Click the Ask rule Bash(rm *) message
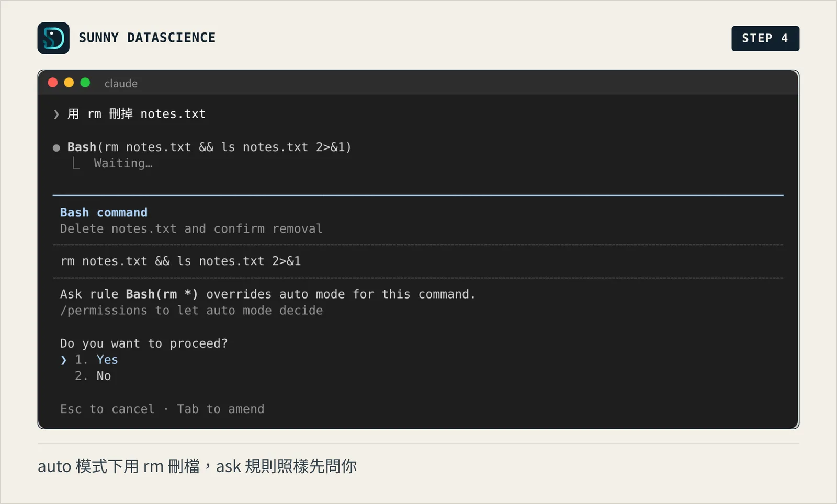Viewport: 837px width, 504px height. pyautogui.click(x=268, y=294)
